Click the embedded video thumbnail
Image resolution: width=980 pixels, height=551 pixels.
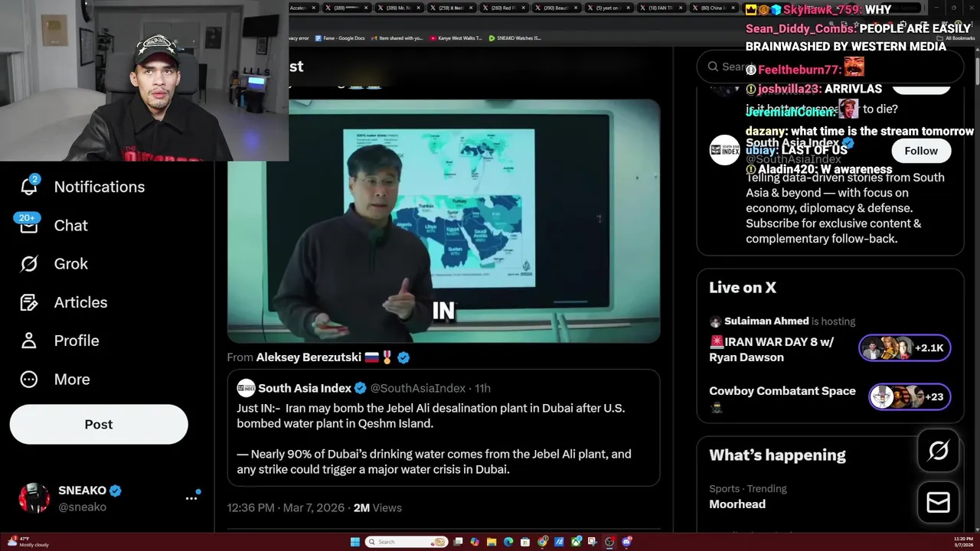tap(443, 221)
